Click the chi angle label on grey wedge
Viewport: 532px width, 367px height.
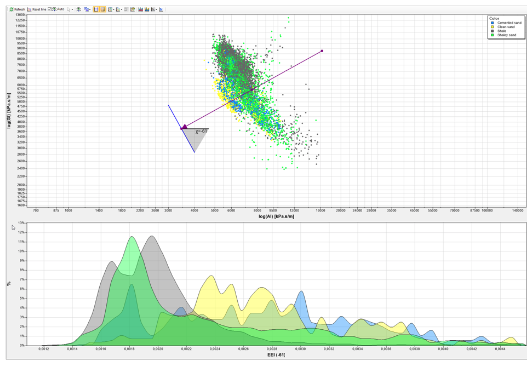201,132
